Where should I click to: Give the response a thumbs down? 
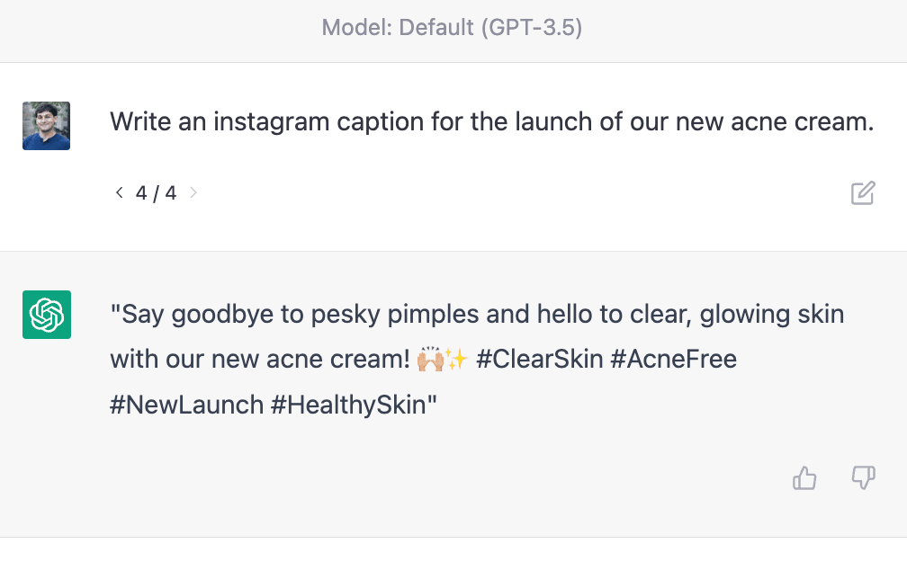[863, 478]
